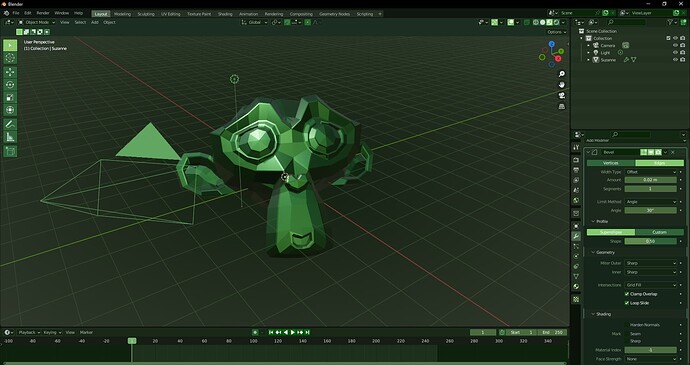The width and height of the screenshot is (690, 365).
Task: Hide Suzanne in viewport via eye icon
Action: click(675, 59)
